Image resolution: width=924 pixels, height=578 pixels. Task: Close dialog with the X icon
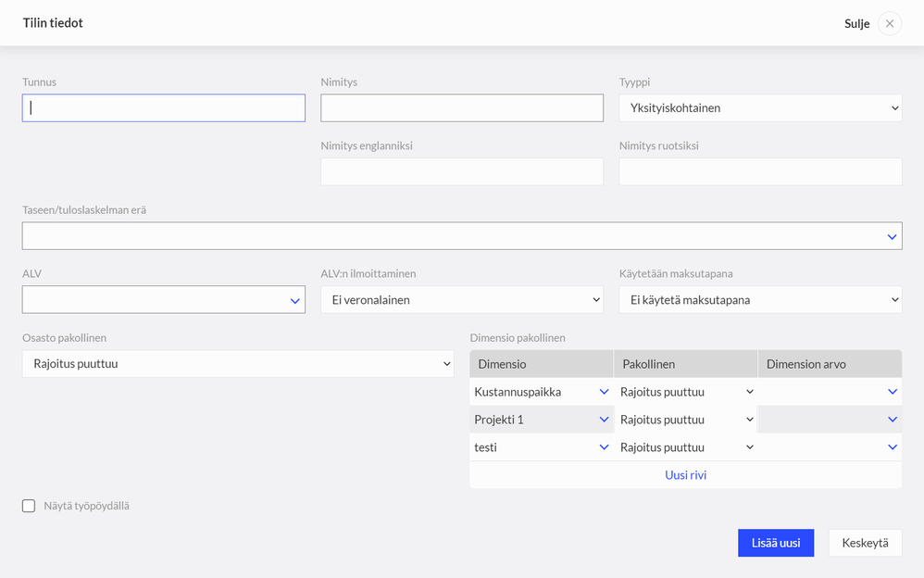click(889, 23)
